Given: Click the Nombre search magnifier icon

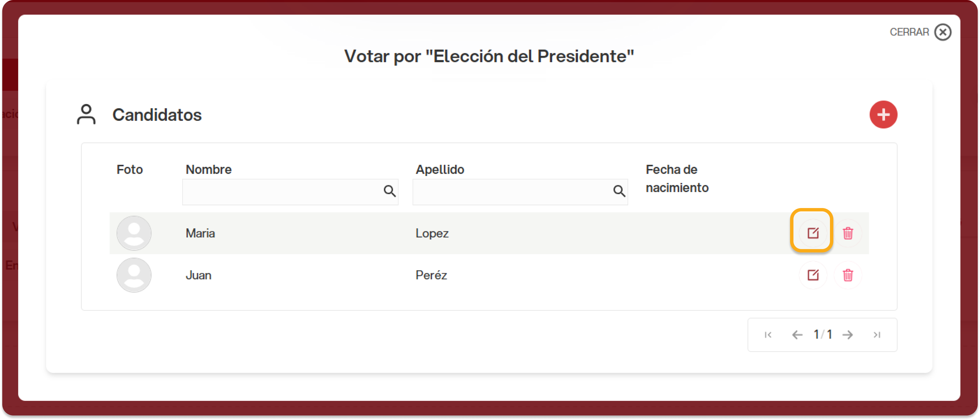Looking at the screenshot, I should point(389,191).
